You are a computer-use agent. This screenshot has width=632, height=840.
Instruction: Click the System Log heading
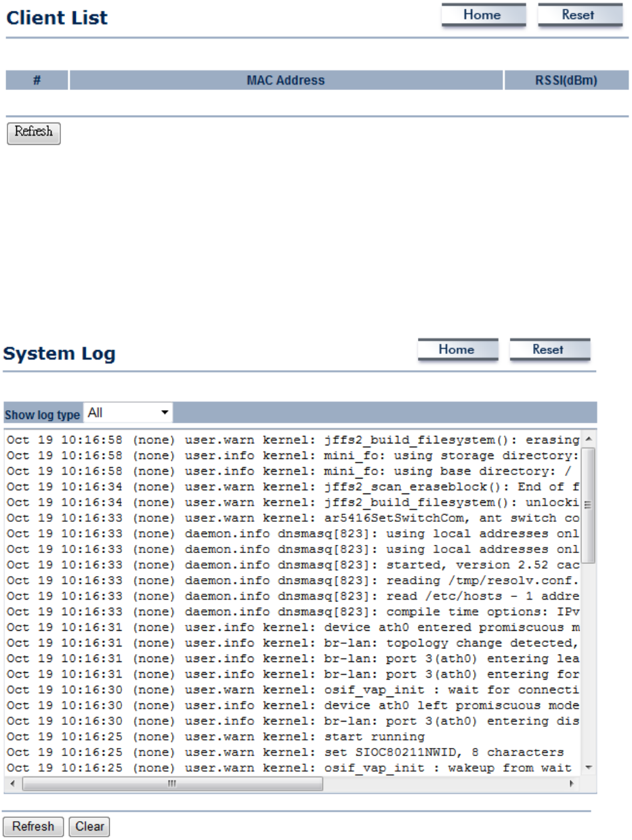click(x=60, y=353)
